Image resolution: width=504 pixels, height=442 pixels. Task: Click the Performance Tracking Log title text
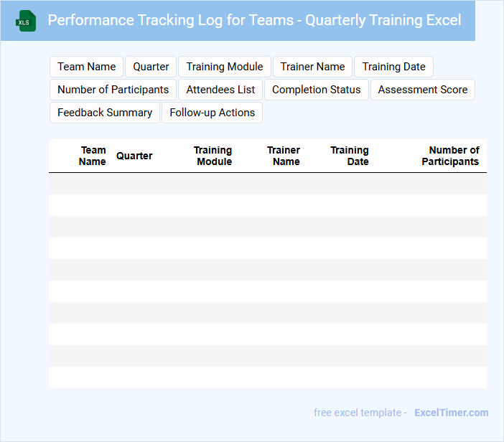[x=254, y=20]
